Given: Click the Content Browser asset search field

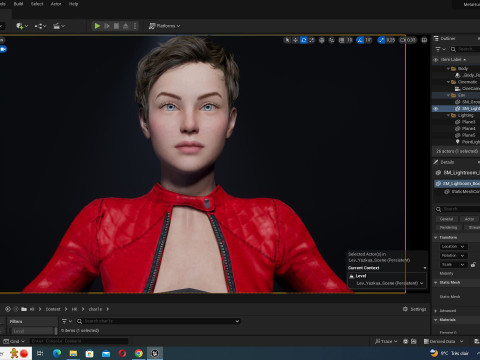Looking at the screenshot, I should 158,321.
